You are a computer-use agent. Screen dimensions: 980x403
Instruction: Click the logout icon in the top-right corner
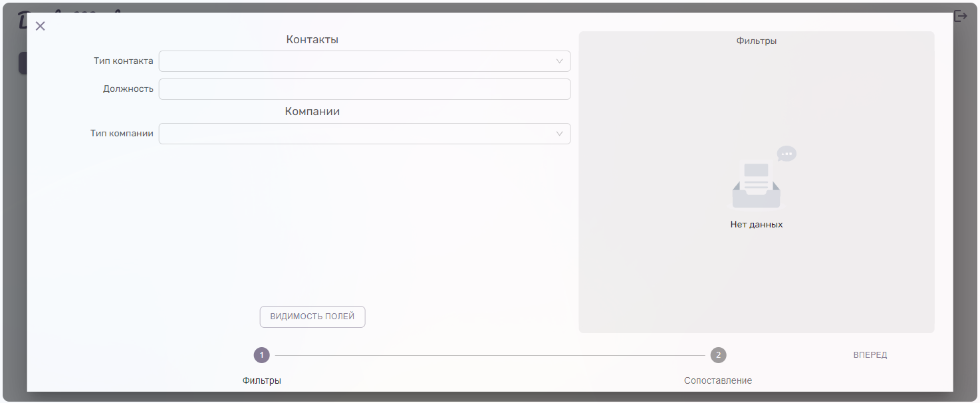[x=961, y=16]
